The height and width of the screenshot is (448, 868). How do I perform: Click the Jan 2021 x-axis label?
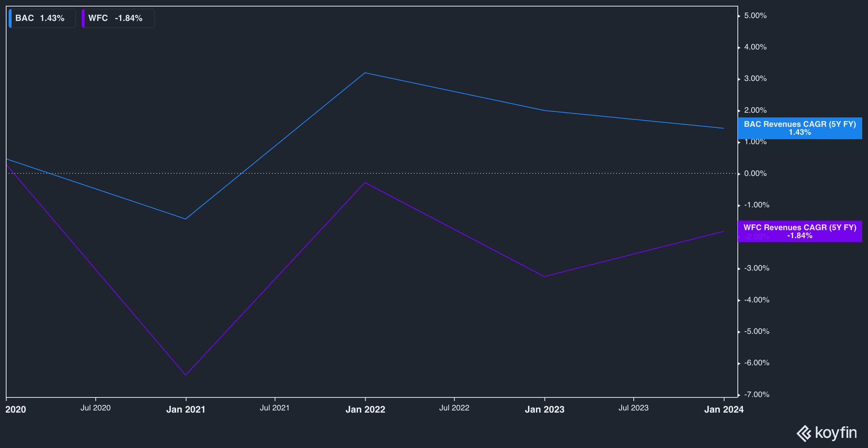click(186, 409)
